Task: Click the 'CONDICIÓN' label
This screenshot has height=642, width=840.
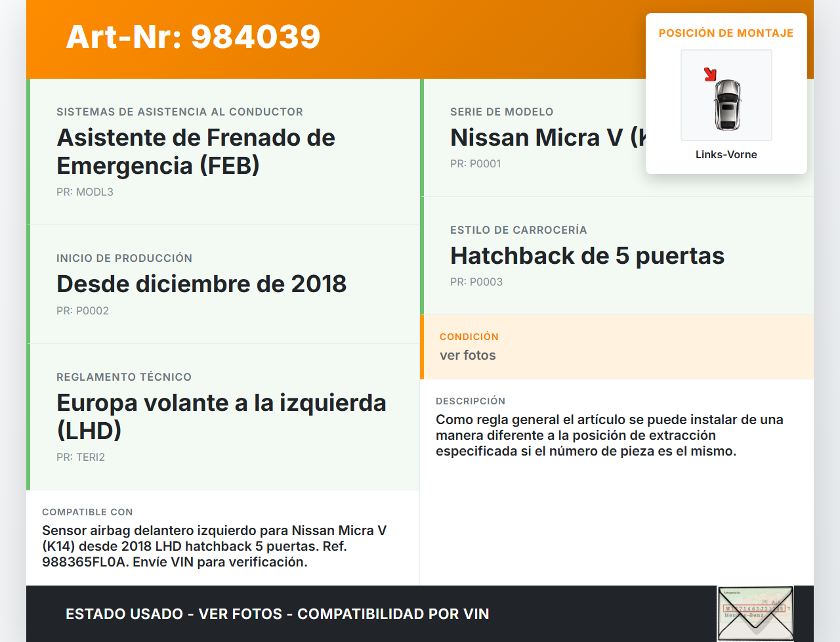Action: 469,337
